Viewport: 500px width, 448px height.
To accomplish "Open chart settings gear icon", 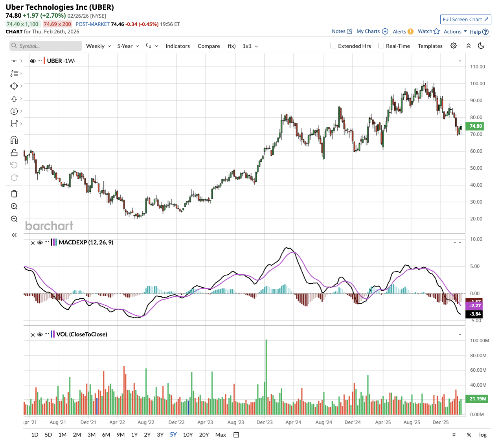I will 454,46.
